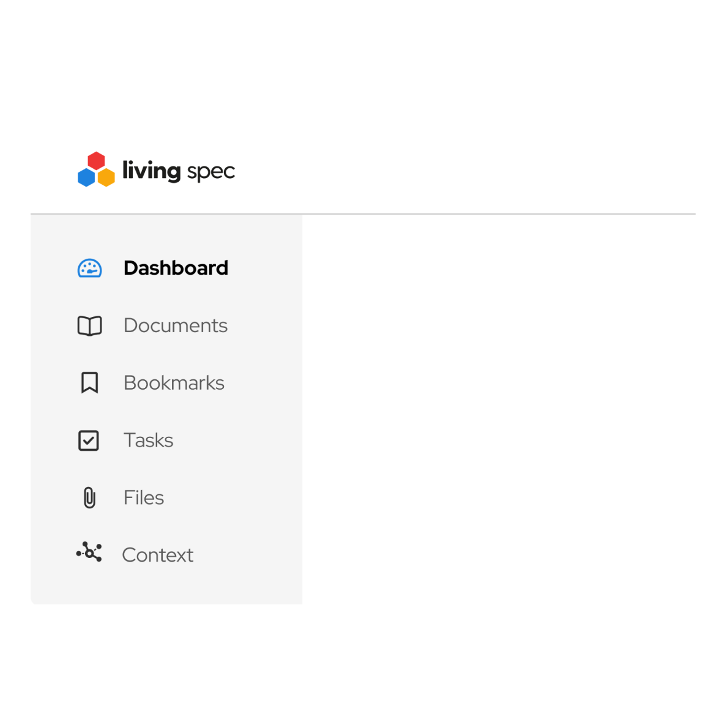Click the Tasks checkbox icon
This screenshot has width=728, height=728.
coord(89,440)
